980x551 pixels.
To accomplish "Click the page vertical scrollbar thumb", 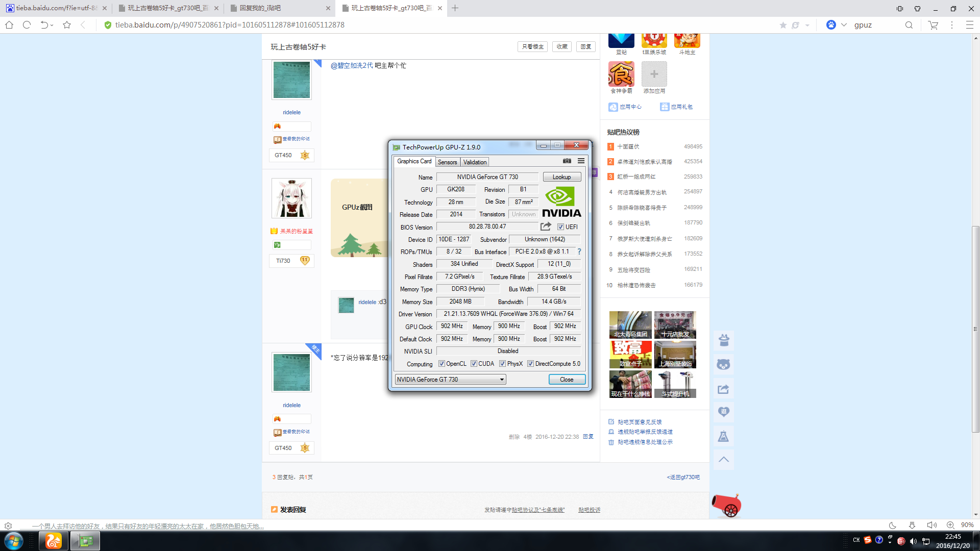I will pyautogui.click(x=975, y=329).
